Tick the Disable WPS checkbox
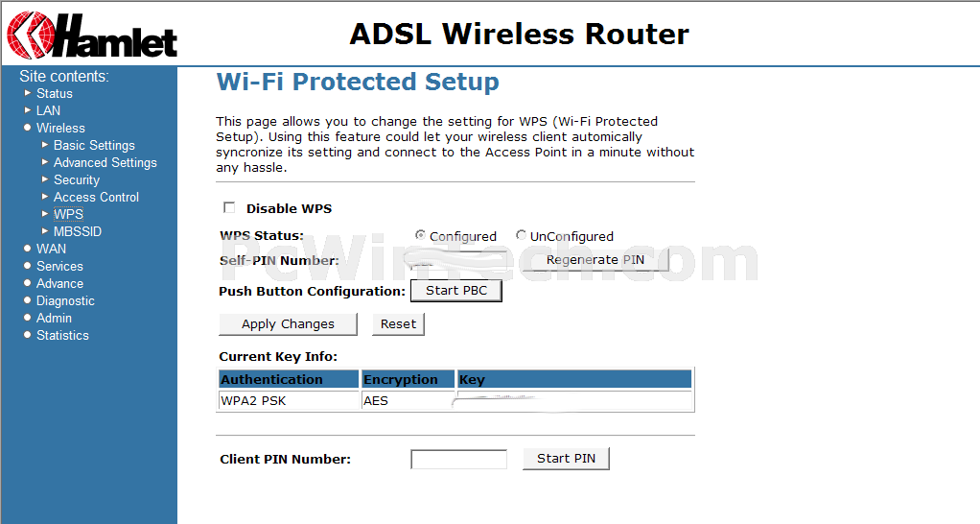 tap(229, 207)
